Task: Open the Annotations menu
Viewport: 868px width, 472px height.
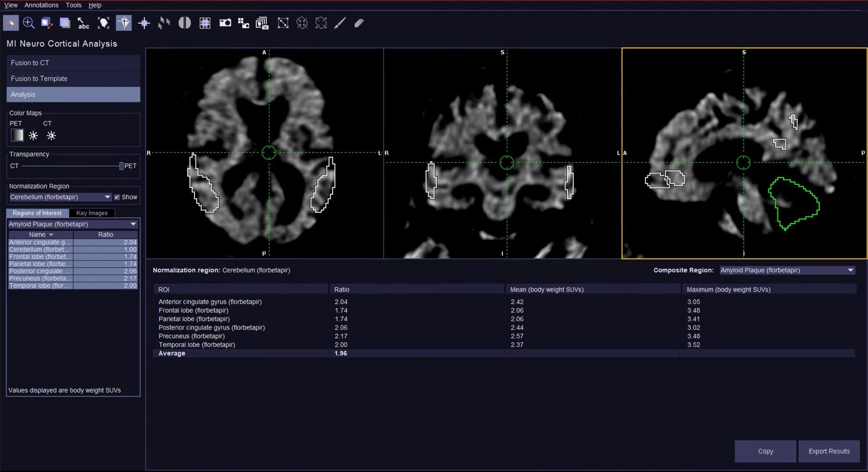Action: pyautogui.click(x=41, y=5)
